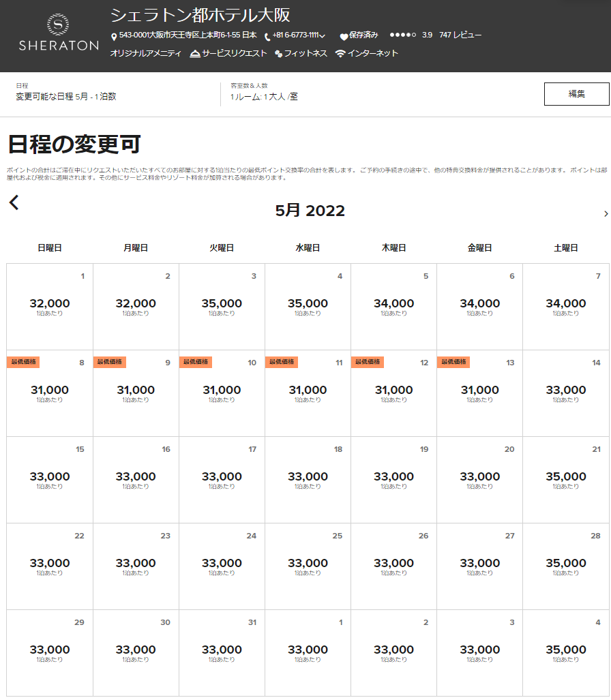The width and height of the screenshot is (611, 700).
Task: Select May 31 calendar cell
Action: click(x=222, y=652)
